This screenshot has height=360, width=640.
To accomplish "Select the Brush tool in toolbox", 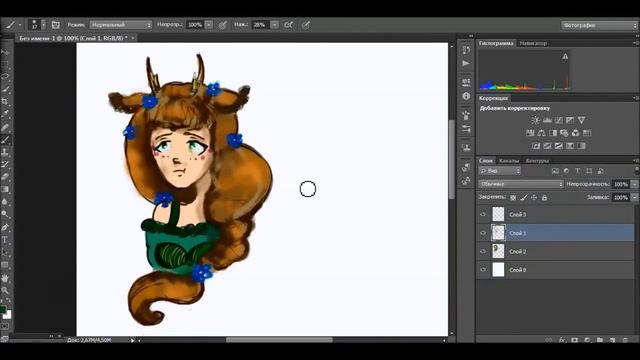I will (x=5, y=140).
